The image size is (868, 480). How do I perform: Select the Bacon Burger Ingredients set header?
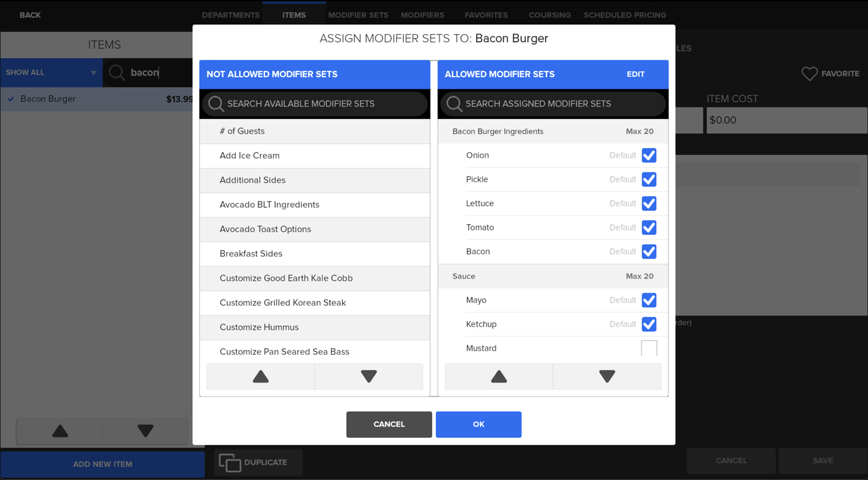click(x=497, y=132)
